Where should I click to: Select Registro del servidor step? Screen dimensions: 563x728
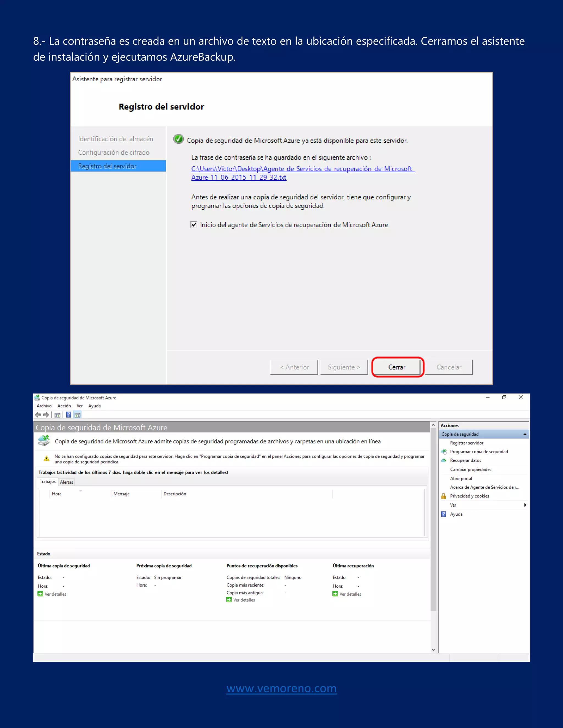click(x=118, y=166)
